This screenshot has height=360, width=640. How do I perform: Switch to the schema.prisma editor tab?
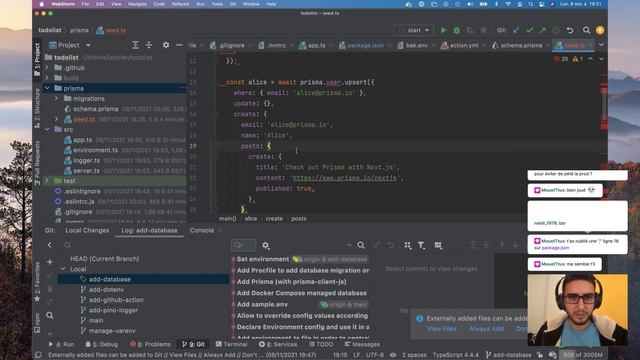pos(517,45)
